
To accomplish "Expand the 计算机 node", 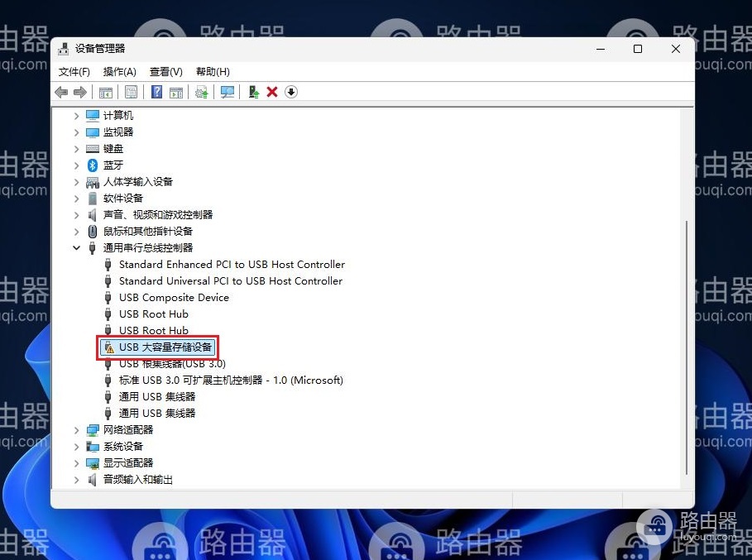I will click(76, 116).
